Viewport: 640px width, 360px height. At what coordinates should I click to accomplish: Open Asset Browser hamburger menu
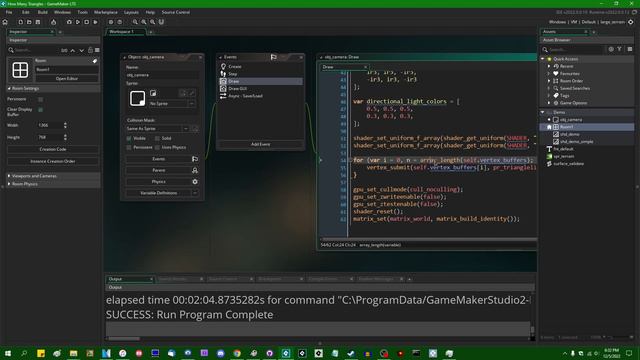[x=630, y=49]
